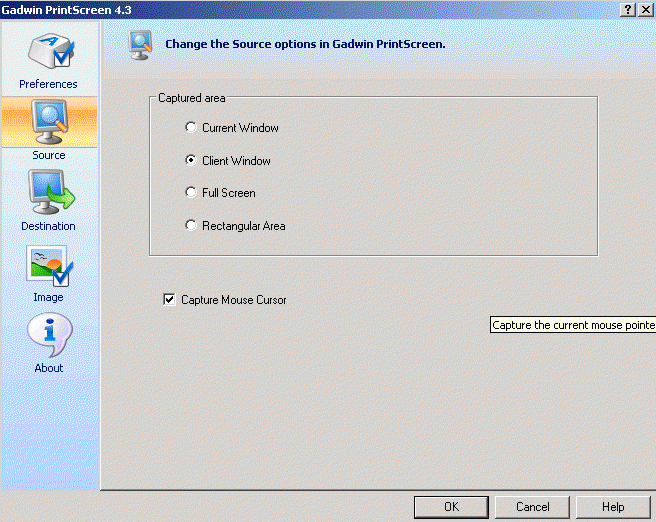Image resolution: width=656 pixels, height=522 pixels.
Task: Switch to the Image label in the sidebar
Action: (x=49, y=297)
